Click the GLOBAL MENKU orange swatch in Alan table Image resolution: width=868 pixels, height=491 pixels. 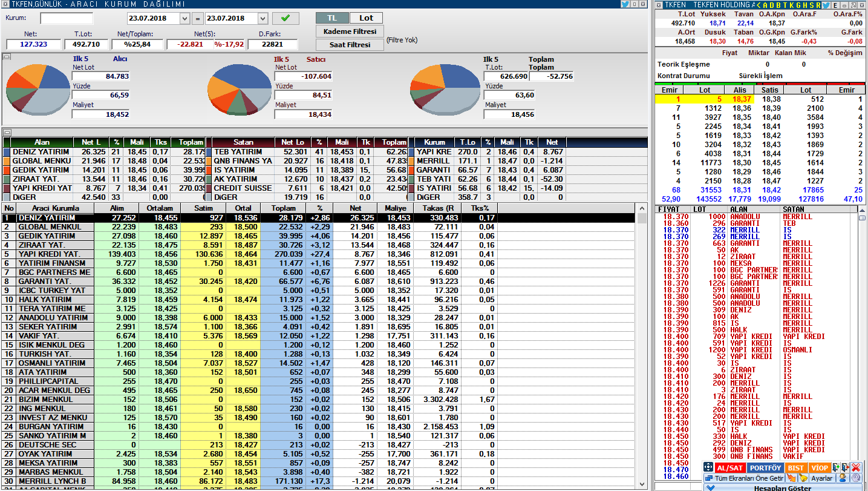[x=7, y=161]
